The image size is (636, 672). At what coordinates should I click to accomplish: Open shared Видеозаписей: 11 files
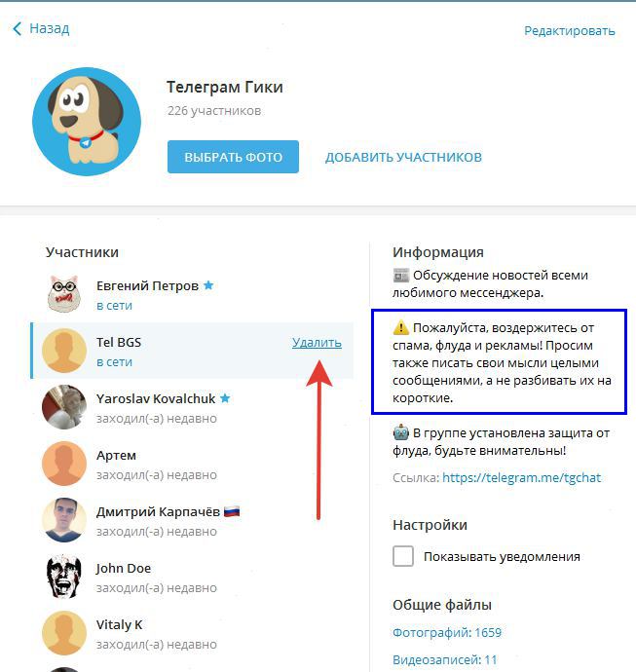[445, 660]
